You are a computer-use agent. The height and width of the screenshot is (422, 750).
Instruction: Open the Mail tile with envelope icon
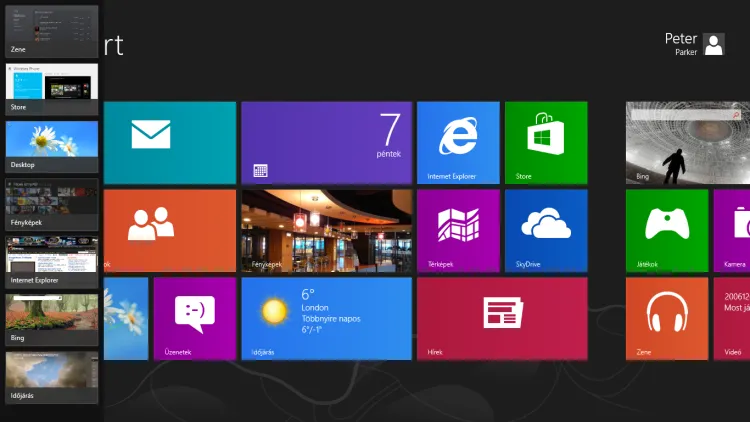tap(170, 143)
